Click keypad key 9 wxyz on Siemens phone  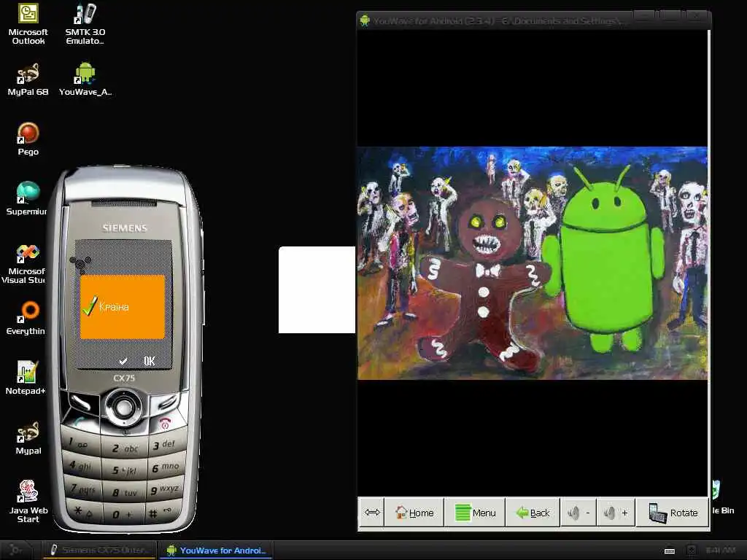[165, 489]
